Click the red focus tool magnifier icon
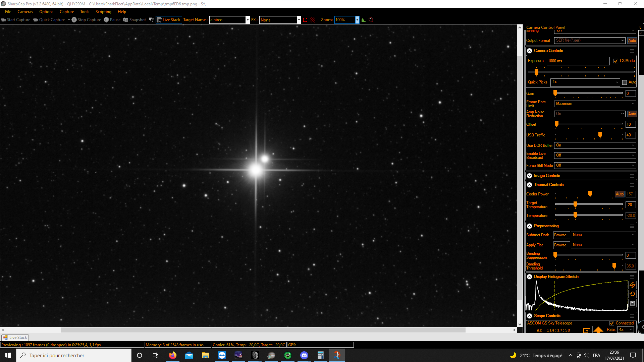The height and width of the screenshot is (362, 644). coord(371,20)
